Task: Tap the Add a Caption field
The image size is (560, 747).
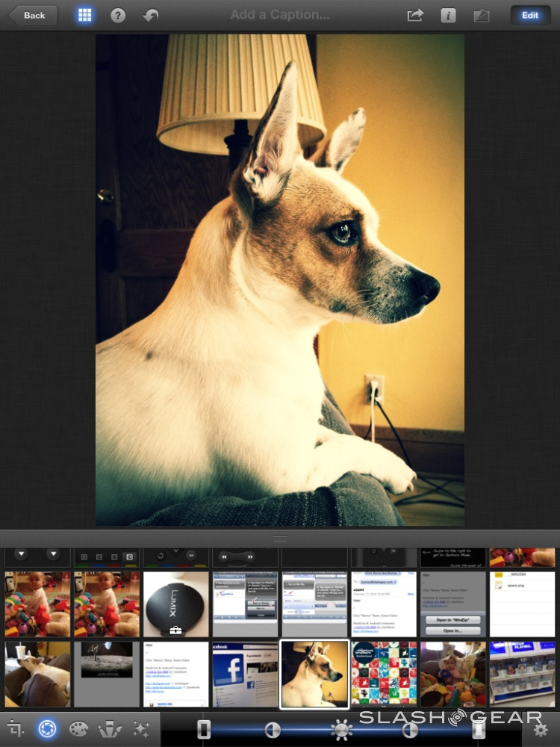Action: point(280,15)
